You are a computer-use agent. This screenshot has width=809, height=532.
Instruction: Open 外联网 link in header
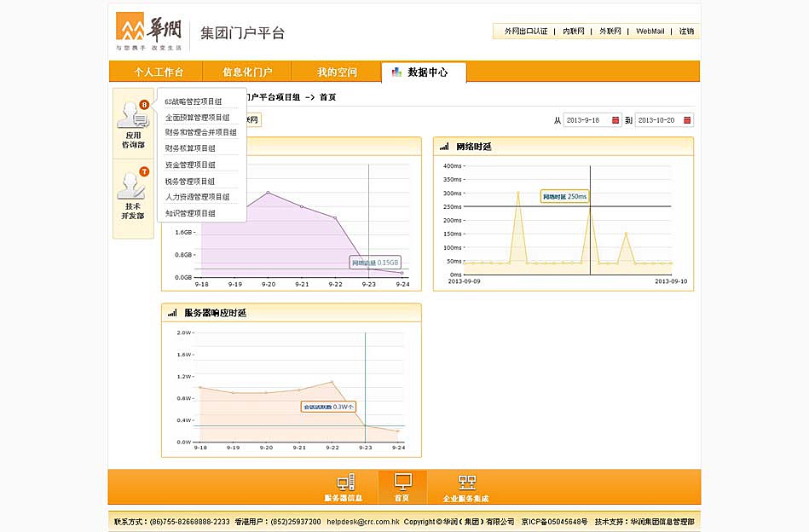tap(610, 31)
